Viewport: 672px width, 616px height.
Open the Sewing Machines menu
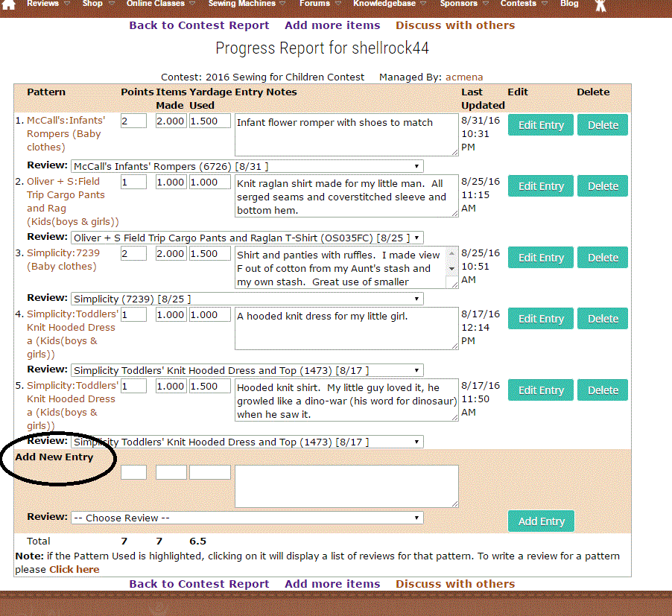click(x=241, y=4)
